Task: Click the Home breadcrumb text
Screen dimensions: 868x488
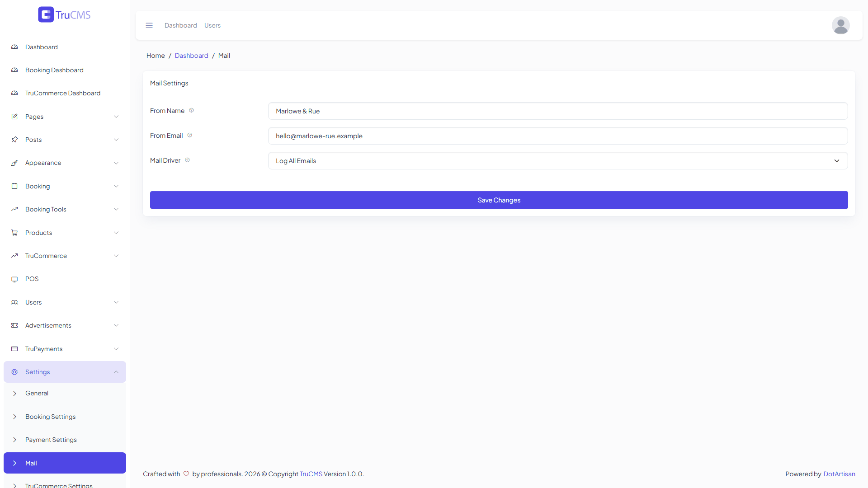Action: click(x=156, y=56)
